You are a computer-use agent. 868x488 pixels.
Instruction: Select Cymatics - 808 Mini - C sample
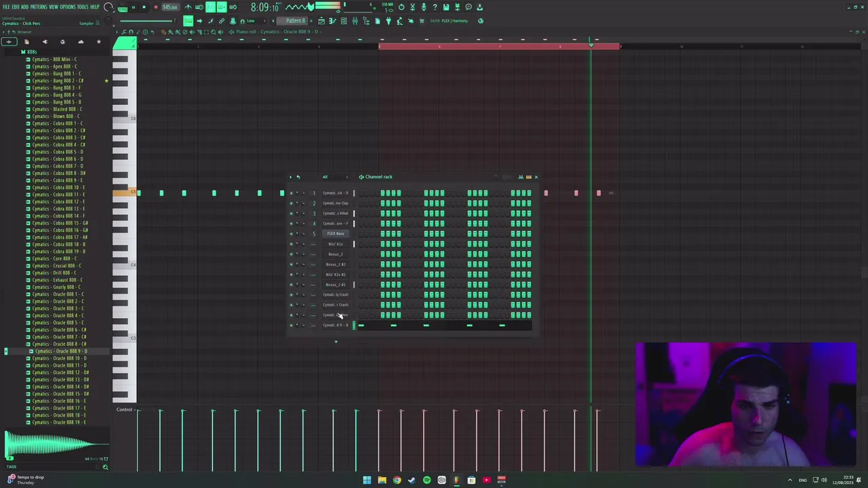pos(55,59)
